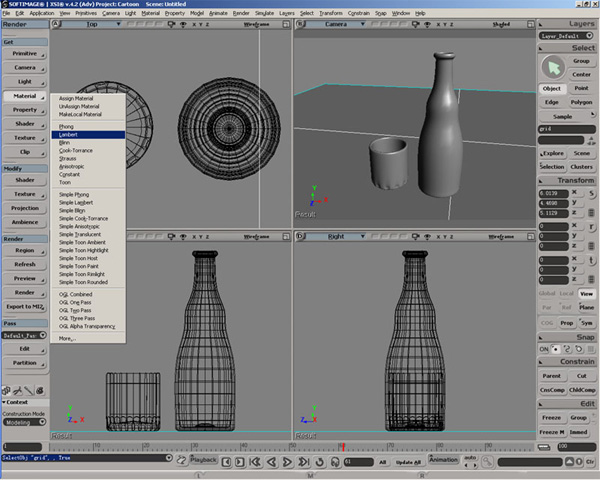
Task: Open the Animate menu in the menu bar
Action: [x=218, y=13]
